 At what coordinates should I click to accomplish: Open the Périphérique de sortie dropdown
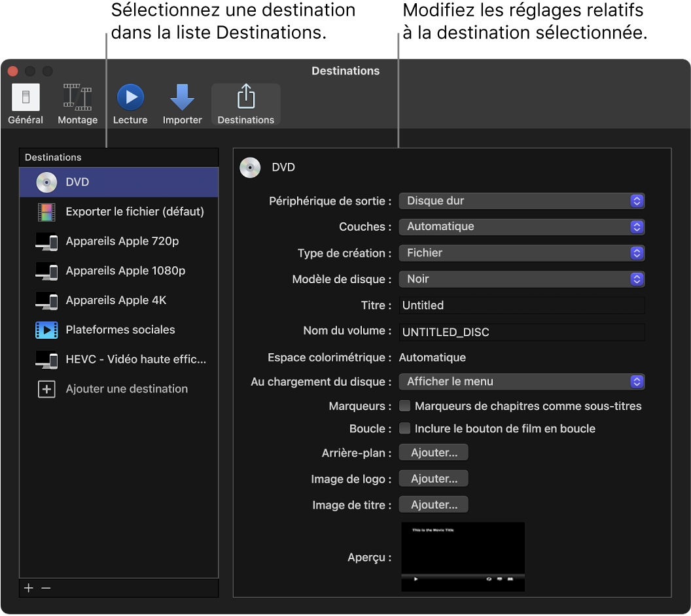click(x=522, y=201)
